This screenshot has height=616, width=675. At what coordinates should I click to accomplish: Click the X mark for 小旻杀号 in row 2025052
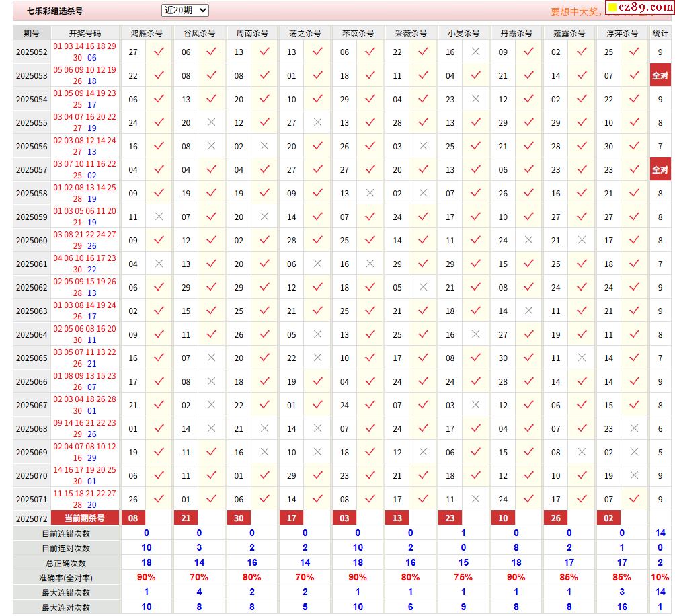pyautogui.click(x=476, y=52)
